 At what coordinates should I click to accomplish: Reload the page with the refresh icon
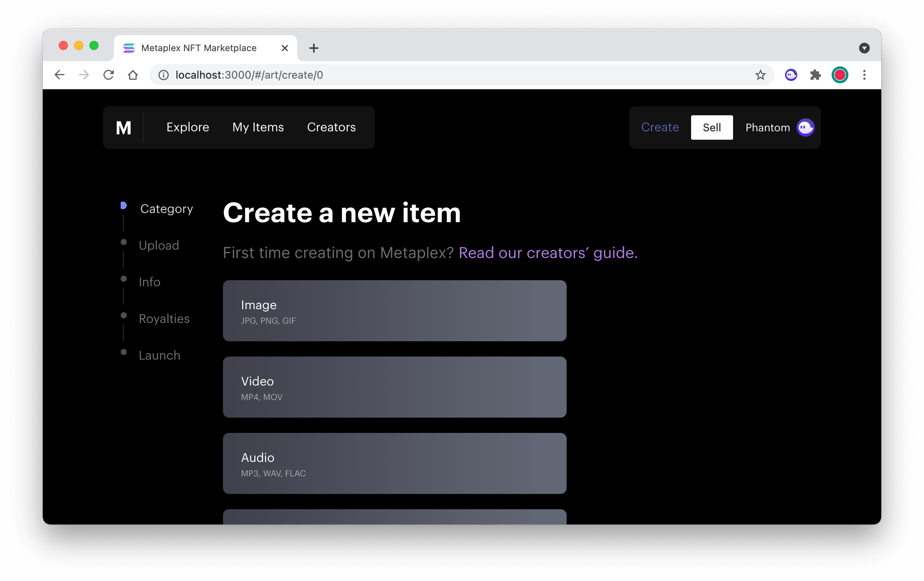coord(108,75)
